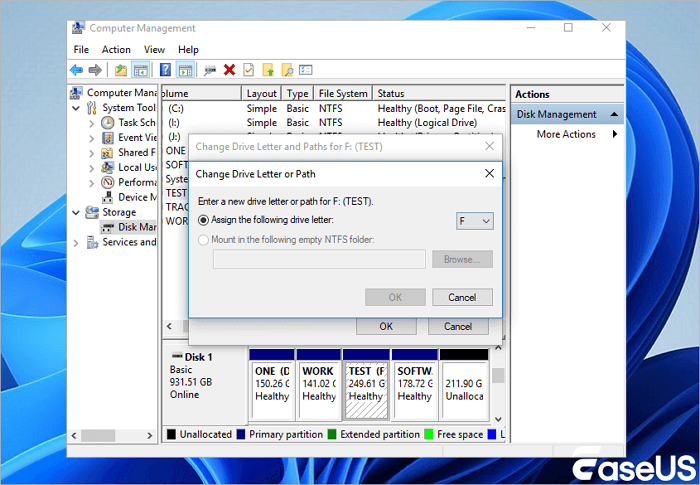This screenshot has width=700, height=485.
Task: Toggle the Show/Hide Console Tree icon
Action: pyautogui.click(x=141, y=70)
